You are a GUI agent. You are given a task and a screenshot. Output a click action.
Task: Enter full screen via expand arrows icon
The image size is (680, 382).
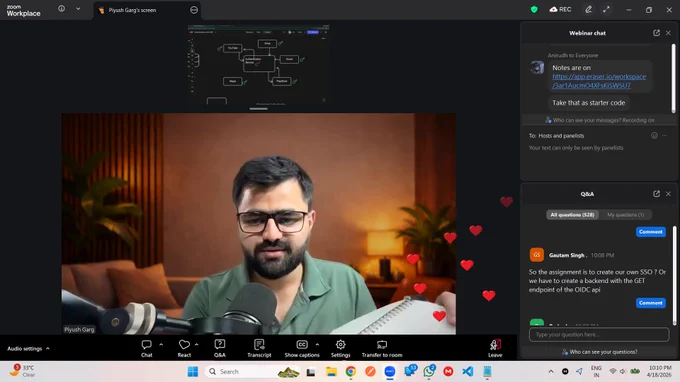pos(606,9)
